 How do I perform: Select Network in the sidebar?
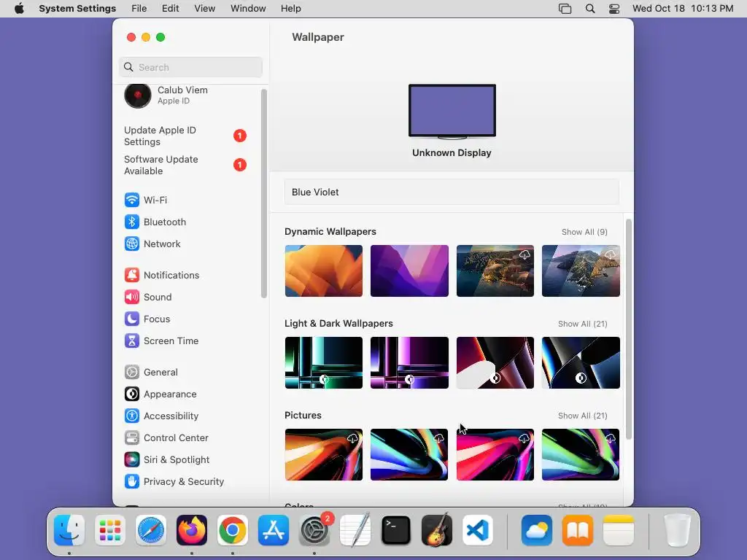pos(152,244)
